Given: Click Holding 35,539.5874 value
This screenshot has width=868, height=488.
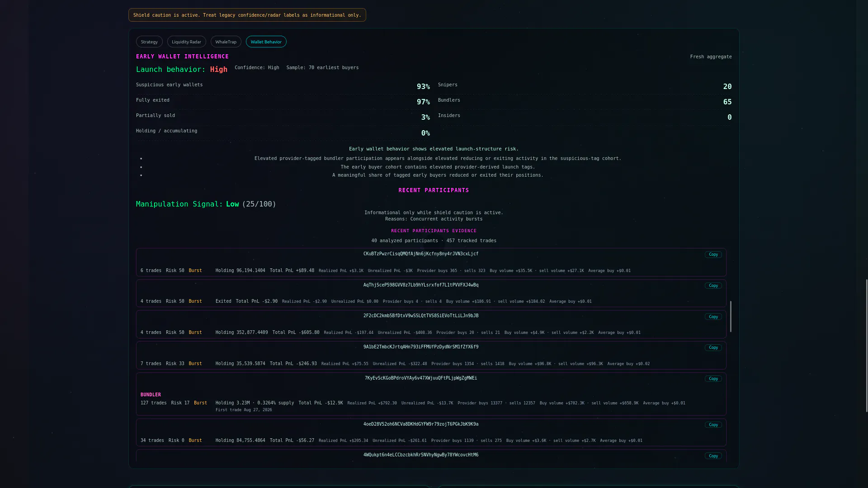Looking at the screenshot, I should coord(240,364).
